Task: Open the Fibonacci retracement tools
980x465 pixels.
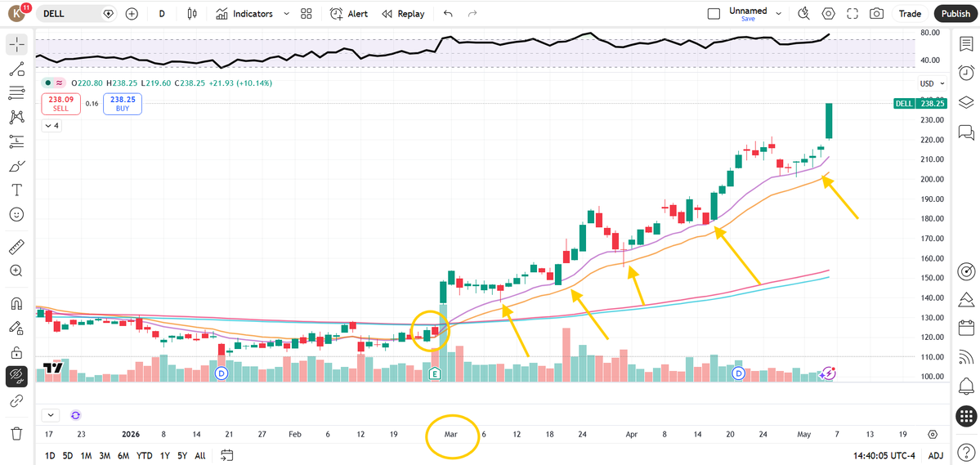Action: pyautogui.click(x=17, y=93)
